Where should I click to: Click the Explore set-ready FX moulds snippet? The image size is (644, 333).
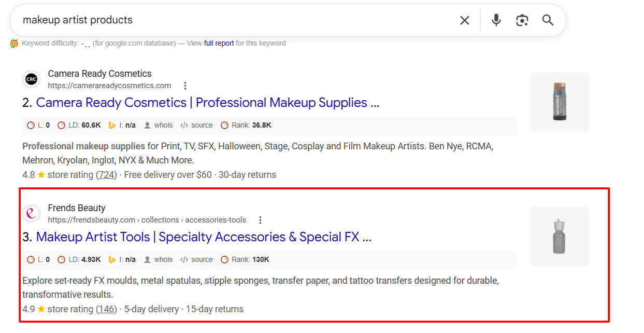coord(260,288)
